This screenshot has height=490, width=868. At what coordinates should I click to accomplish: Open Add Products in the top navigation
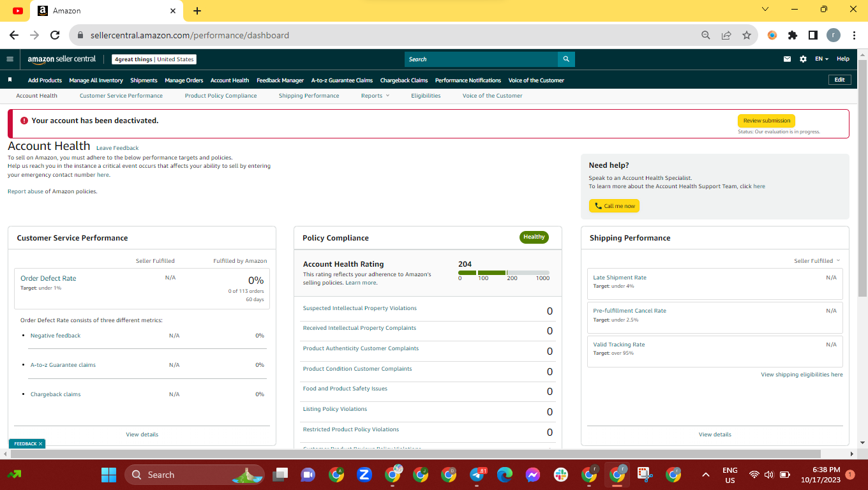tap(45, 80)
